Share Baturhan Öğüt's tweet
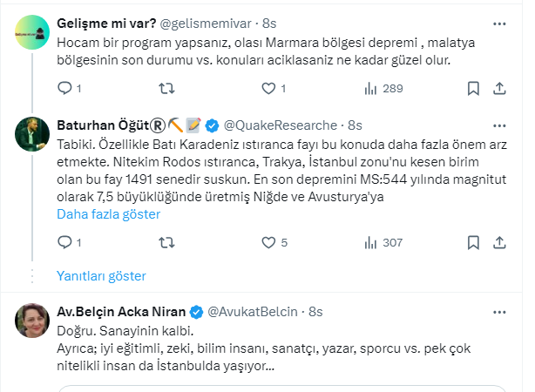The height and width of the screenshot is (392, 535). (500, 242)
